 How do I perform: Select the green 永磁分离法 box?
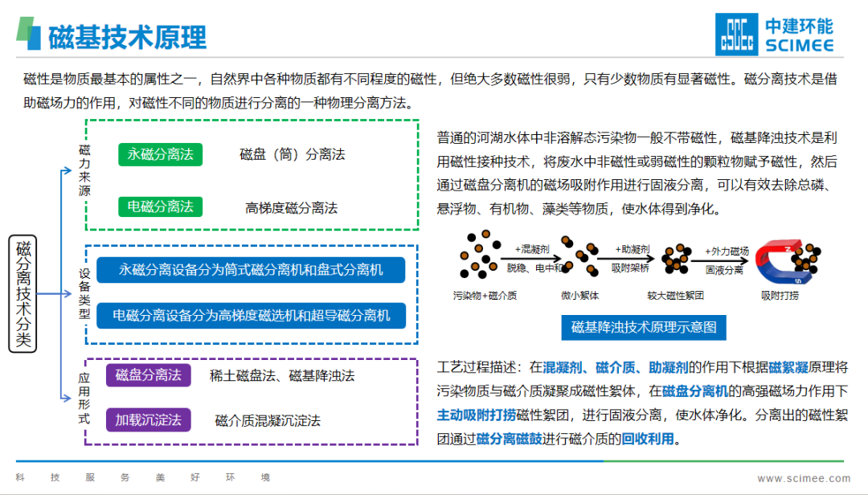[x=161, y=154]
